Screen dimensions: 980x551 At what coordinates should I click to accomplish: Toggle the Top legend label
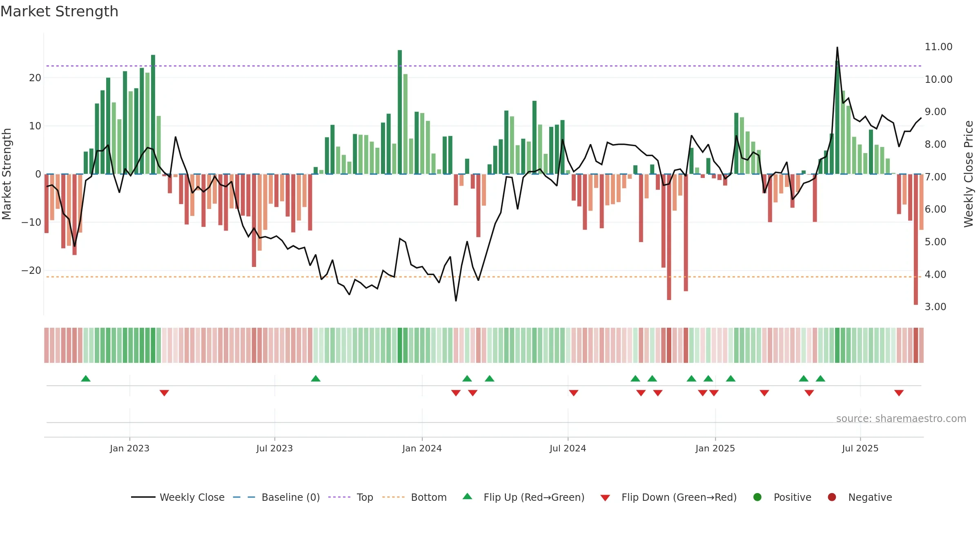365,497
